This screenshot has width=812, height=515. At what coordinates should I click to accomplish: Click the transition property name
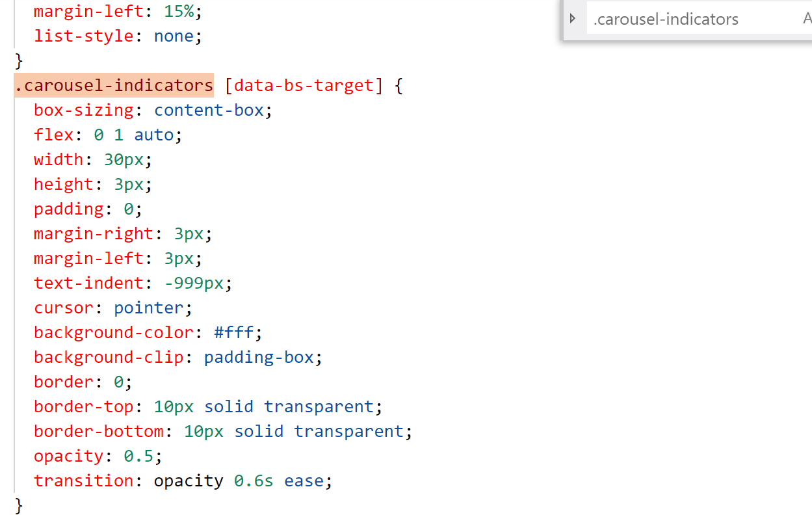[x=84, y=481]
